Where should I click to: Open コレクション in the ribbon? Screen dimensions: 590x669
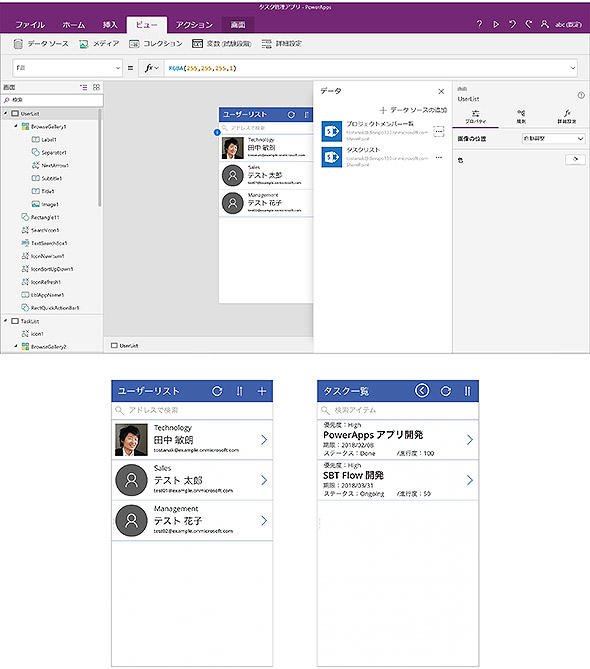pos(156,44)
